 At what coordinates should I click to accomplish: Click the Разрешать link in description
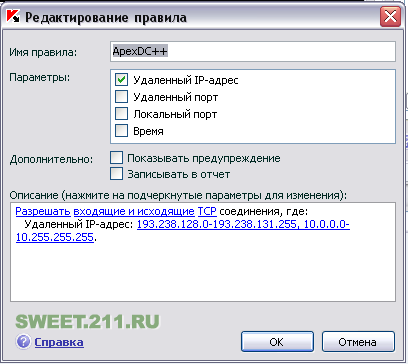click(43, 211)
